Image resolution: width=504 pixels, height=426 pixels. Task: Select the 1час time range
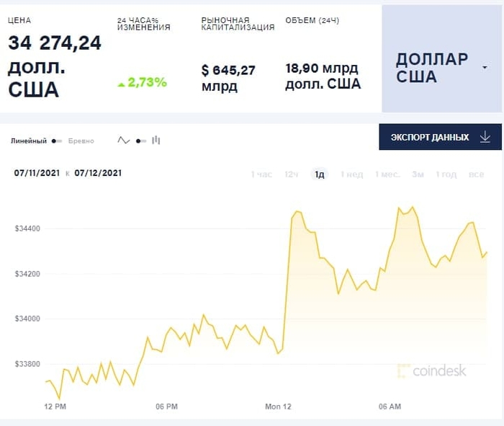[261, 174]
